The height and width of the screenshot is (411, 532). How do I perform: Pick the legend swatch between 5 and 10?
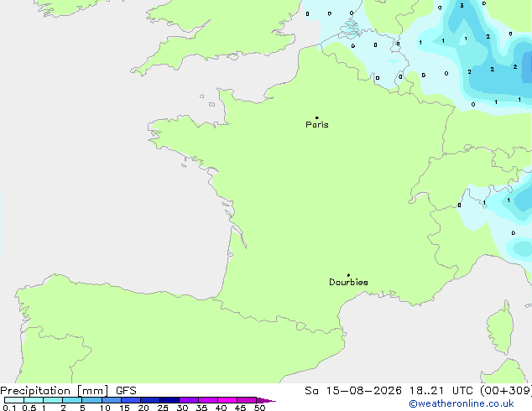(91, 400)
